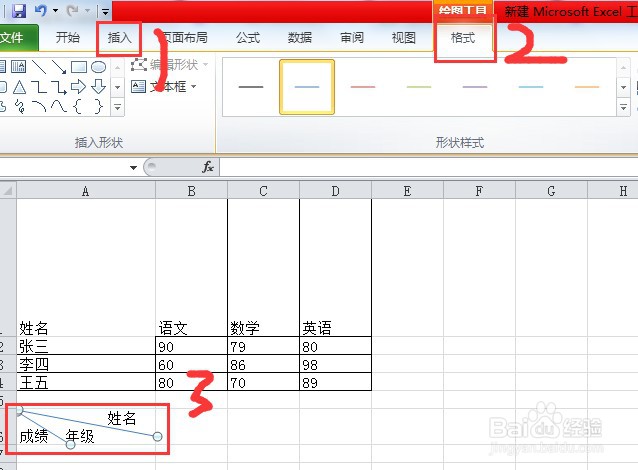
Task: Click into the formula bar input
Action: pos(429,167)
